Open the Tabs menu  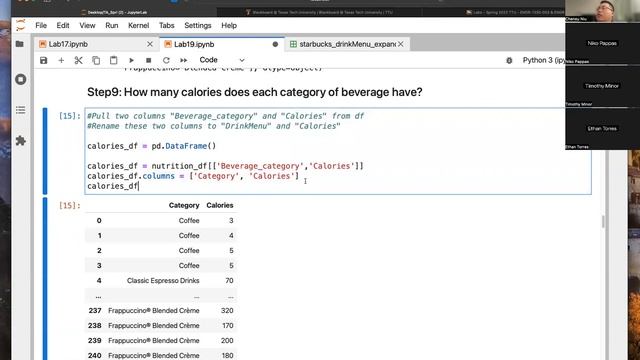pyautogui.click(x=167, y=25)
